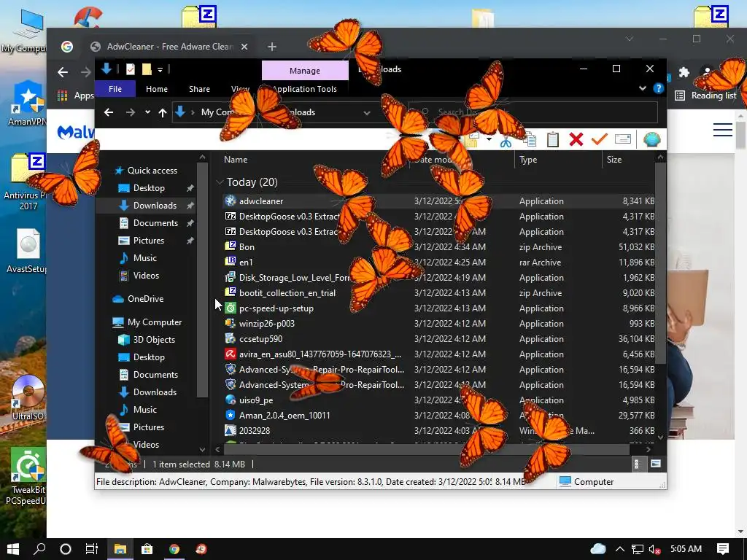Open Task View on taskbar
The height and width of the screenshot is (560, 747).
91,549
